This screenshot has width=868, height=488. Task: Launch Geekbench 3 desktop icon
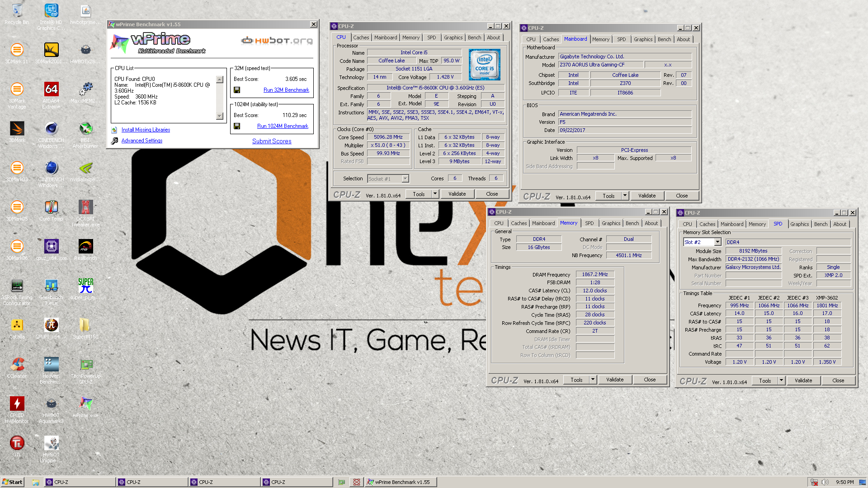[x=51, y=292]
